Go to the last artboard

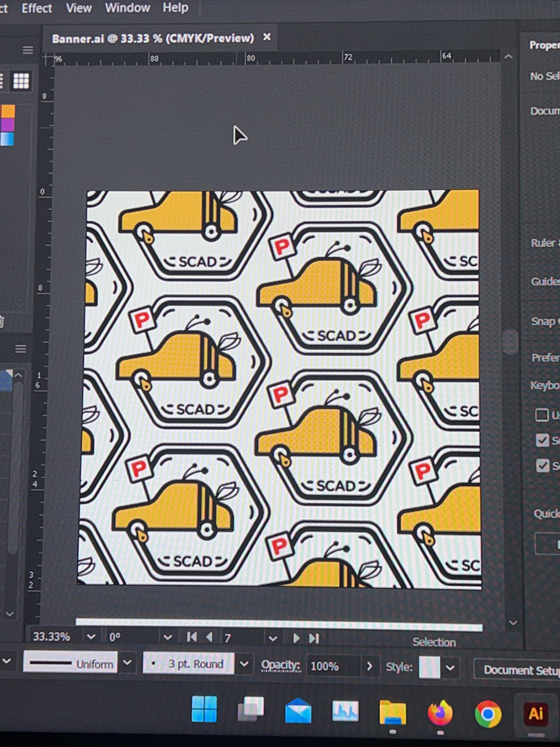pos(314,638)
